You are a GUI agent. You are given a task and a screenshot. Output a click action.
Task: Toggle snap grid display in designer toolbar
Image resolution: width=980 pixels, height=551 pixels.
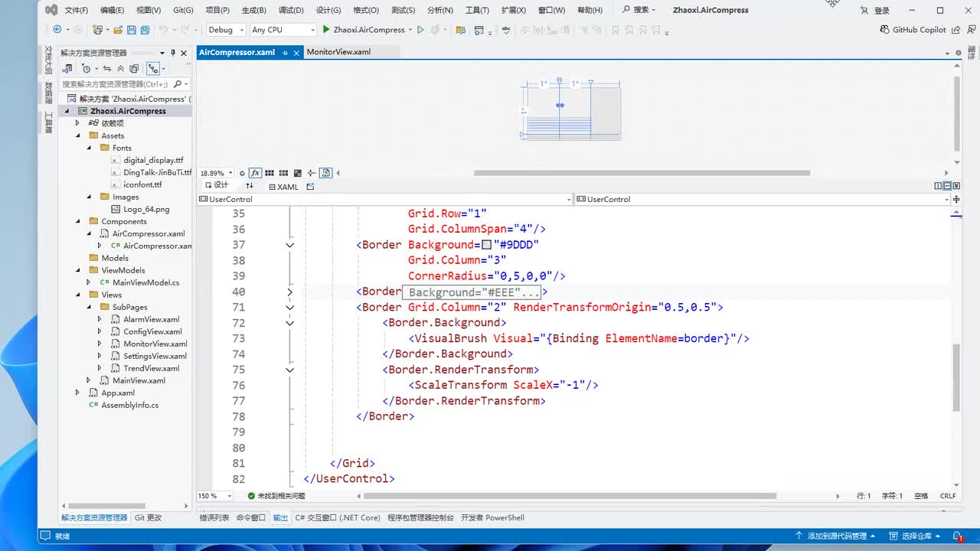pyautogui.click(x=269, y=173)
